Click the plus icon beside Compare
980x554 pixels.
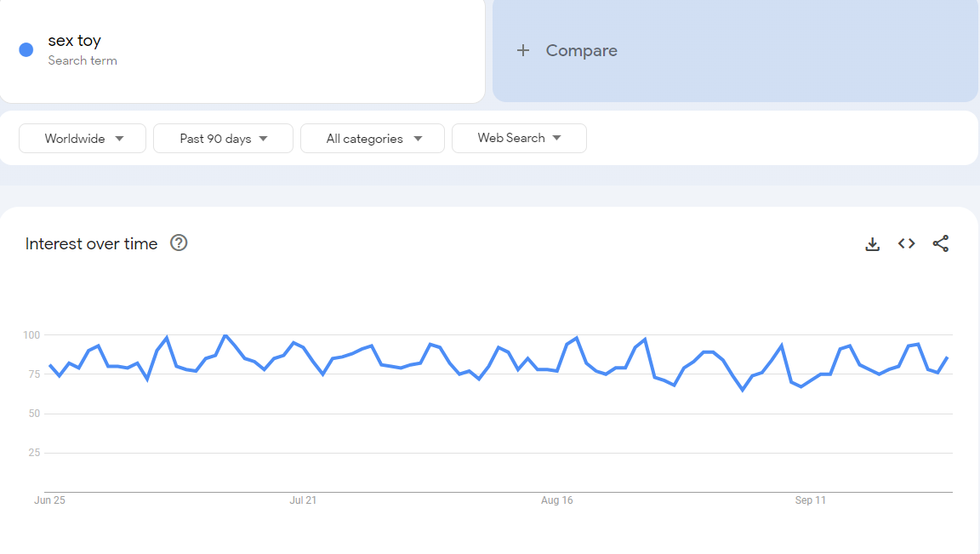523,51
